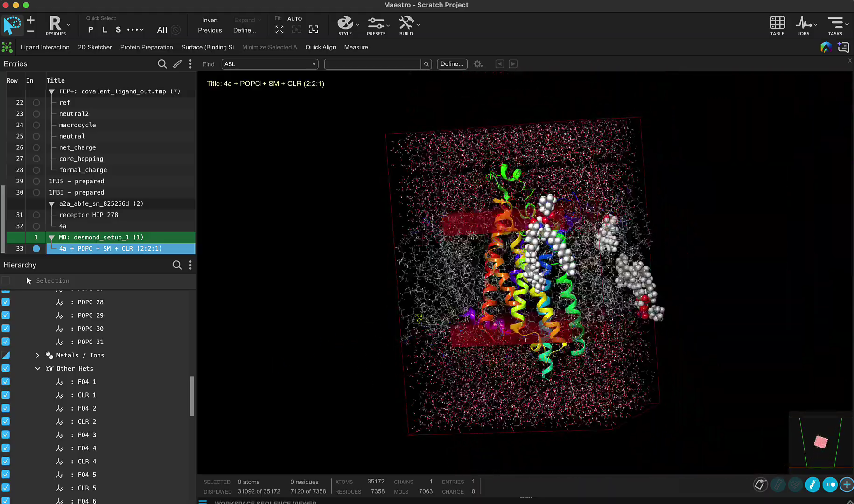
Task: Open the Jobs monitor icon
Action: pos(804,25)
